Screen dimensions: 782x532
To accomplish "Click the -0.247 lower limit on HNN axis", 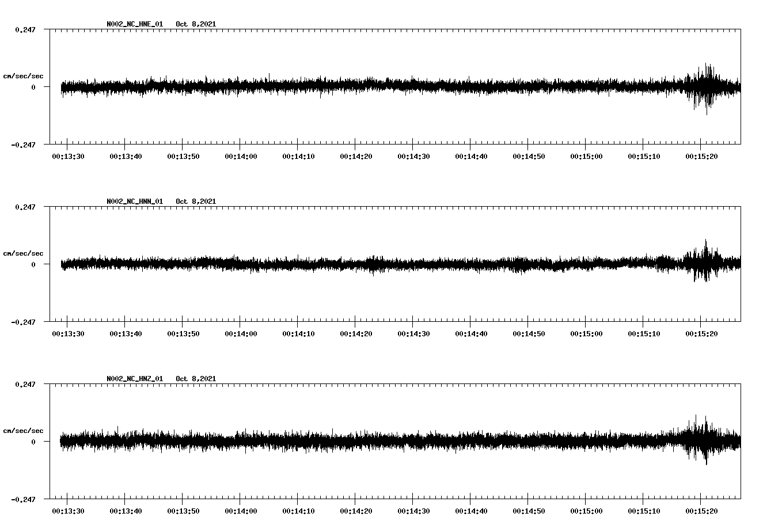I will [x=23, y=322].
